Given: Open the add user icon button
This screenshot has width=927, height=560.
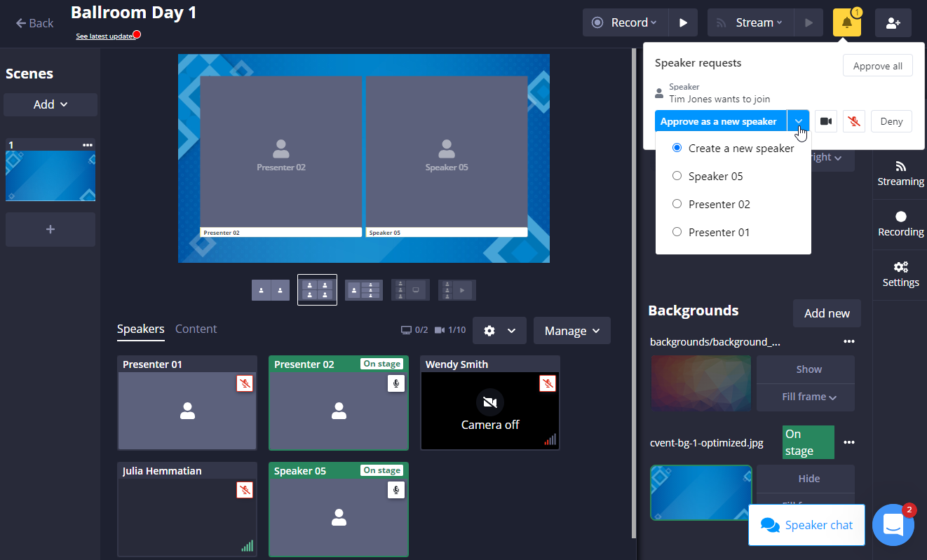Looking at the screenshot, I should pyautogui.click(x=893, y=22).
